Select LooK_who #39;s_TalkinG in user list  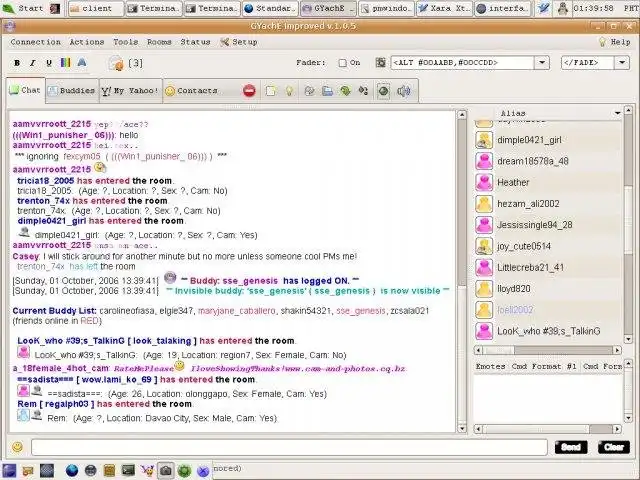click(x=547, y=331)
